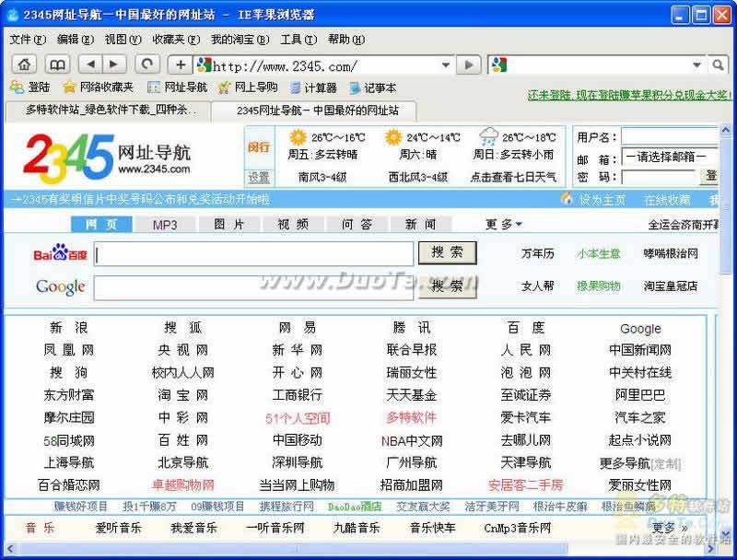Select the 图片 search tab
Image resolution: width=737 pixels, height=560 pixels.
pyautogui.click(x=228, y=225)
